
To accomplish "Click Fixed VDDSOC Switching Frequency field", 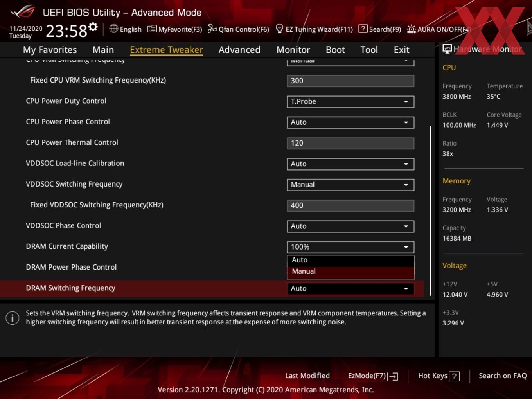I will [x=350, y=205].
